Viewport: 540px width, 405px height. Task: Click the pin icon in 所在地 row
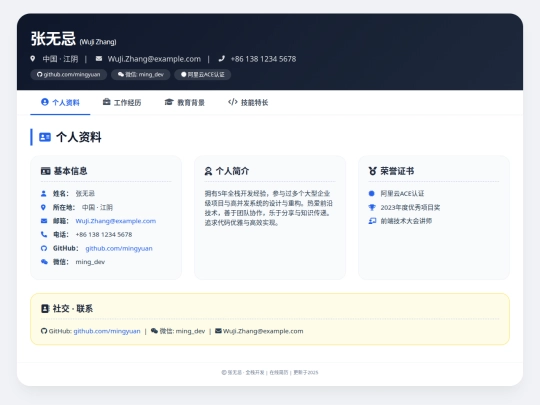pos(43,207)
